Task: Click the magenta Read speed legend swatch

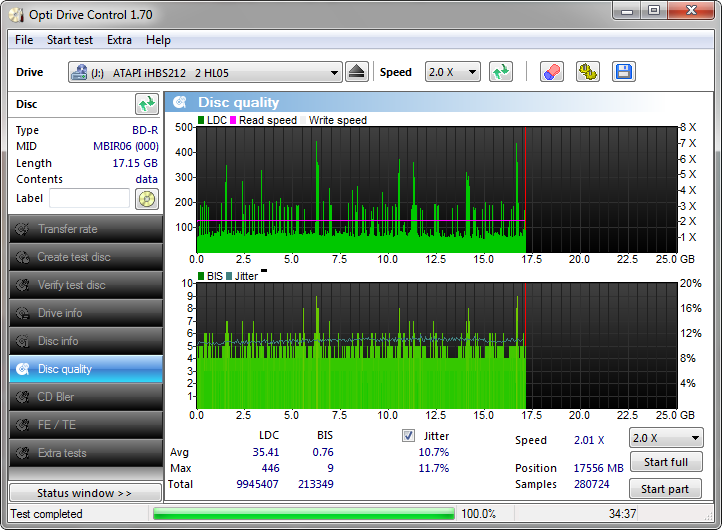Action: pyautogui.click(x=233, y=120)
